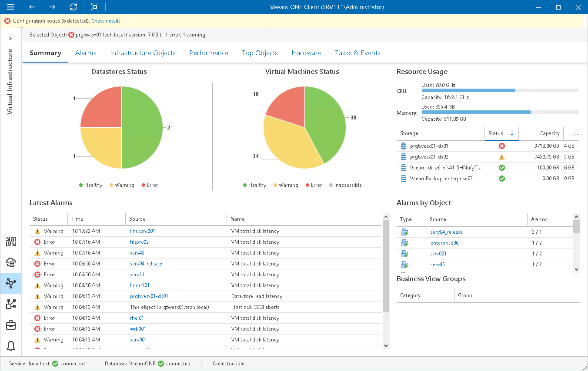Screen dimensions: 588x371
Task: Expand the collapsed Virtual Infrastructure navigation pane
Action: [x=10, y=38]
